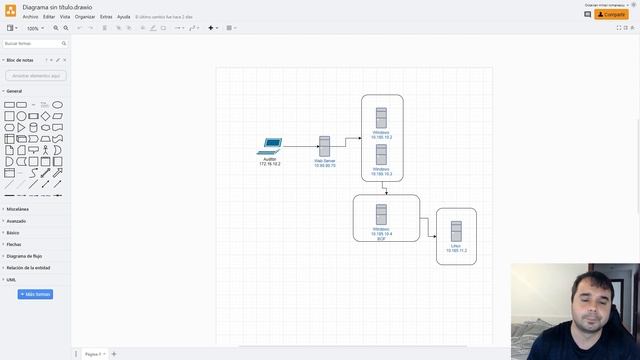This screenshot has height=360, width=640.
Task: Click the draw.io orange logo icon
Action: coord(11,11)
